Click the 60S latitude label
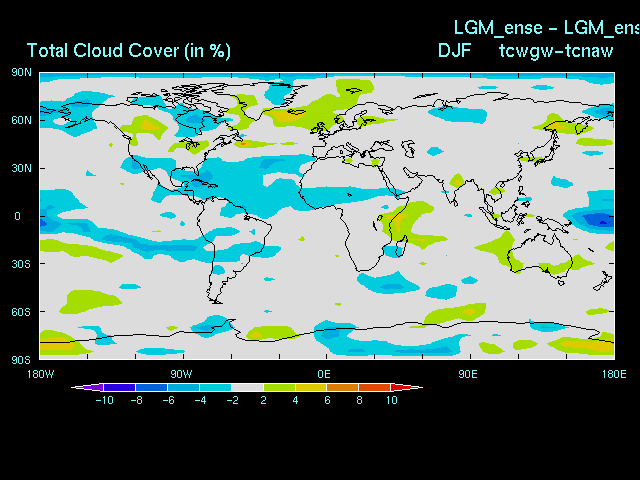Viewport: 640px width, 480px height. pyautogui.click(x=21, y=312)
